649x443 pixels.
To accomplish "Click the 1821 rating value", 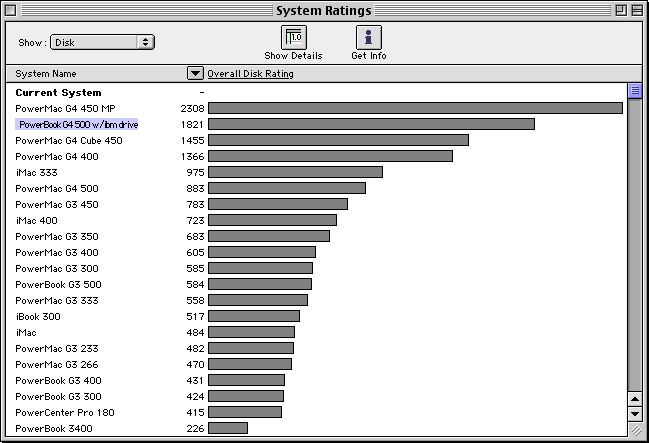I will click(x=192, y=125).
